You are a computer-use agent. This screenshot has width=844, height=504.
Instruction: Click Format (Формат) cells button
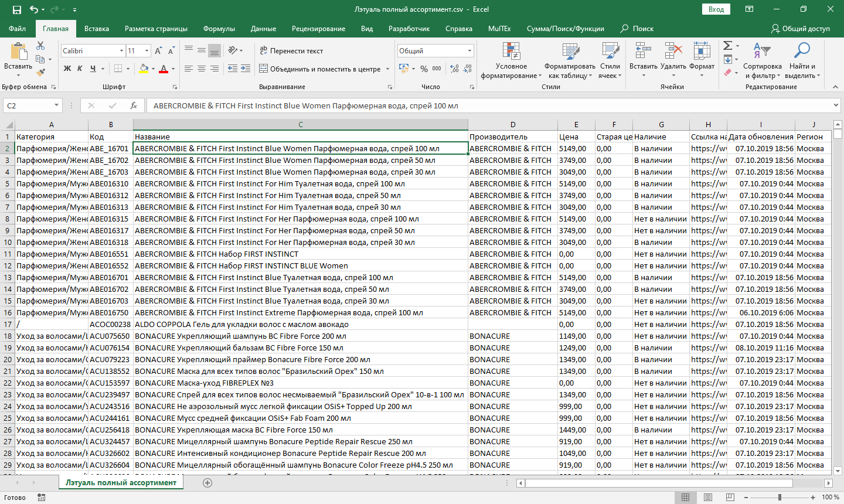[x=702, y=60]
